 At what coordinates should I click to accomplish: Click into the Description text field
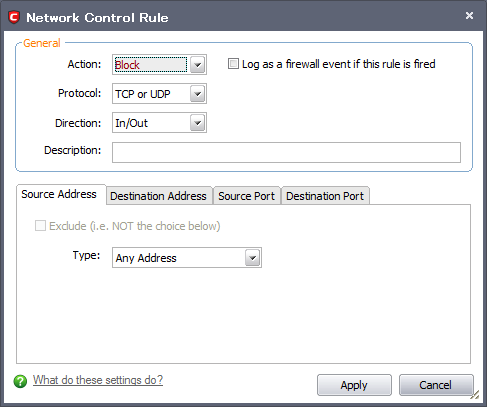[286, 152]
